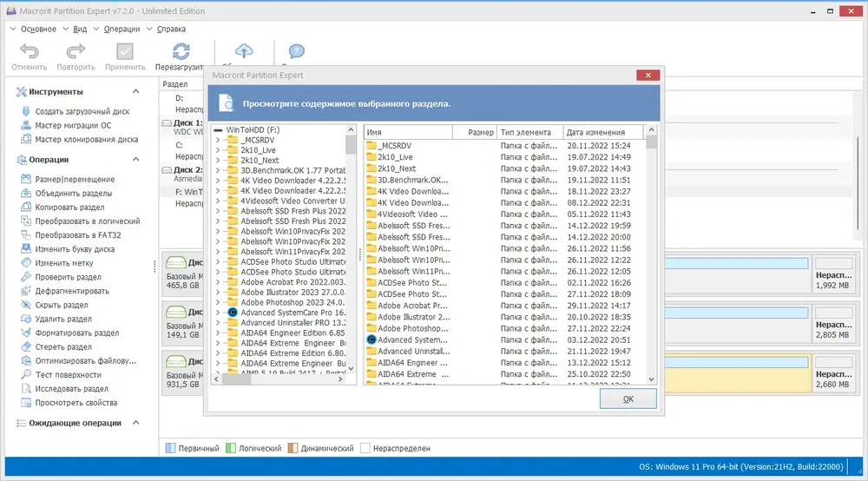Expand Adobe Acrobat Pro tree folder
Screen dimensions: 868x481
coord(218,281)
